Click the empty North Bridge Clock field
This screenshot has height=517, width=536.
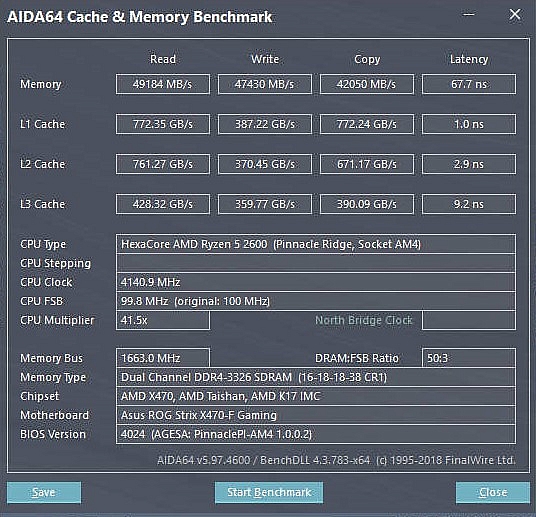click(469, 320)
